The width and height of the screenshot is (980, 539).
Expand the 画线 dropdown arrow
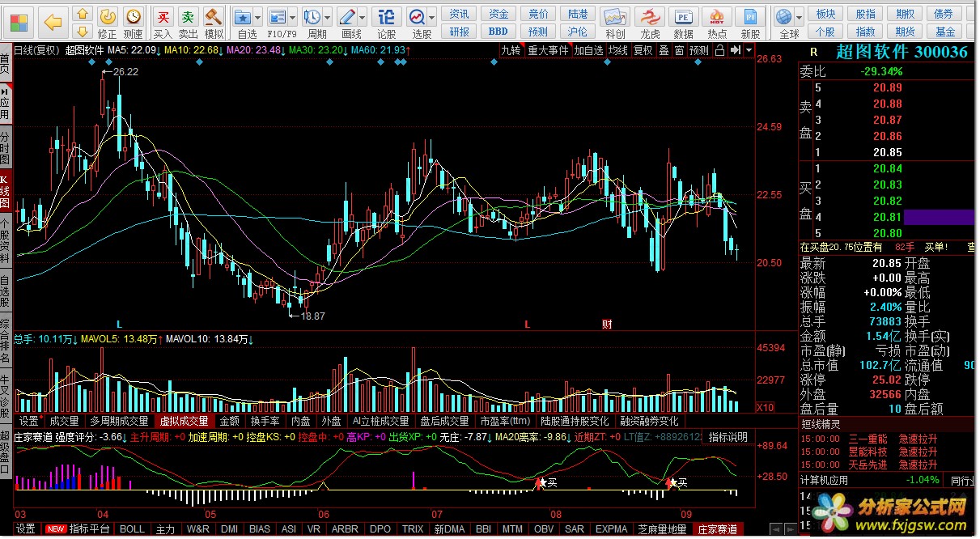click(x=362, y=16)
